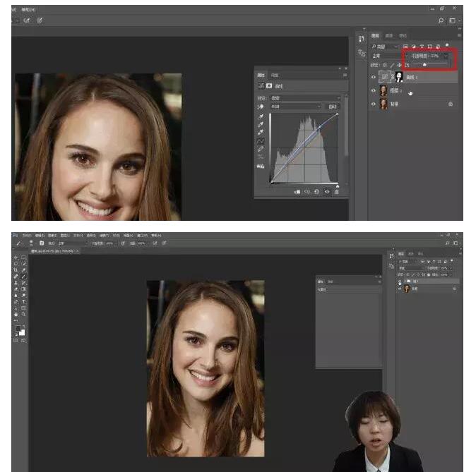Select the black point eyedropper in Curves

pos(261,116)
